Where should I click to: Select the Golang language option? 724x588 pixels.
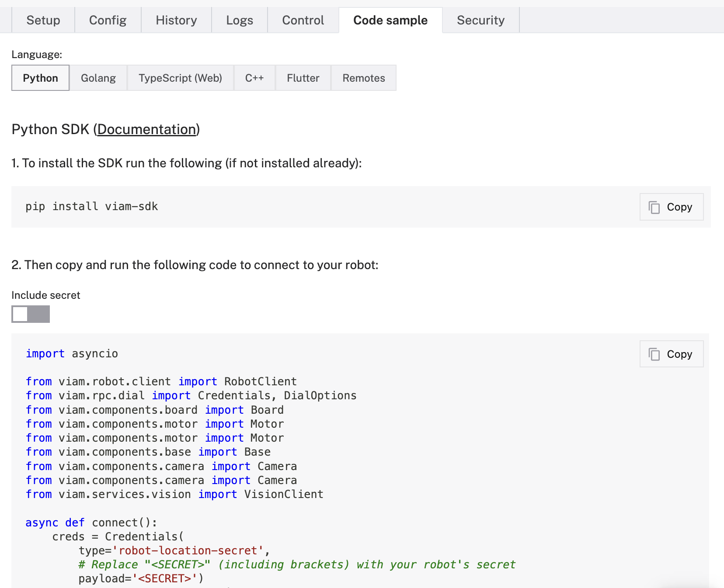click(98, 78)
